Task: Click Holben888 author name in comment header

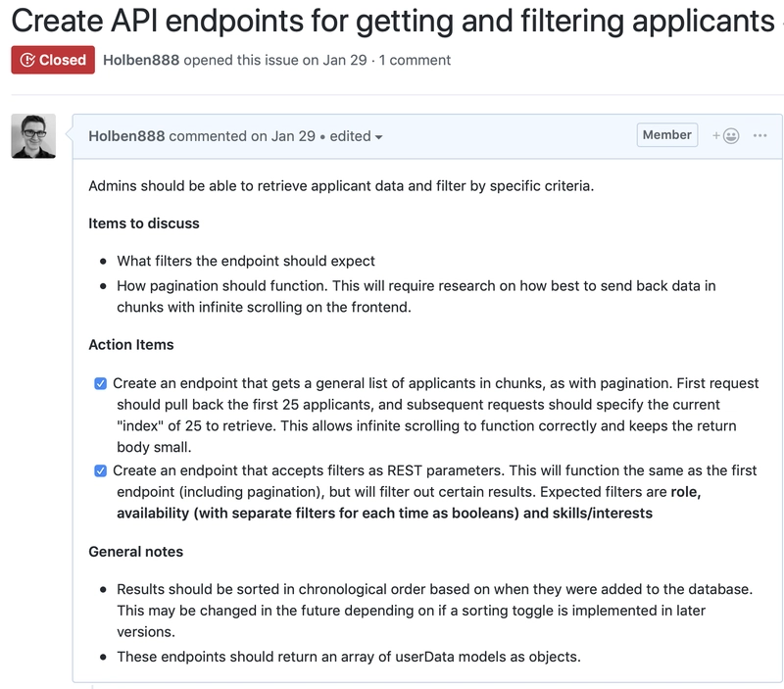Action: click(x=126, y=136)
